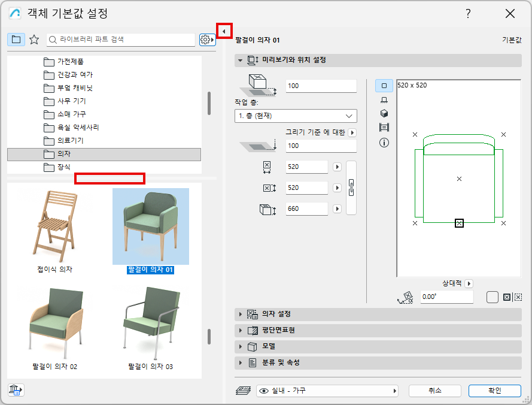Toggle mirror checkbox next to rotation angle
This screenshot has height=405, width=532.
tap(492, 297)
